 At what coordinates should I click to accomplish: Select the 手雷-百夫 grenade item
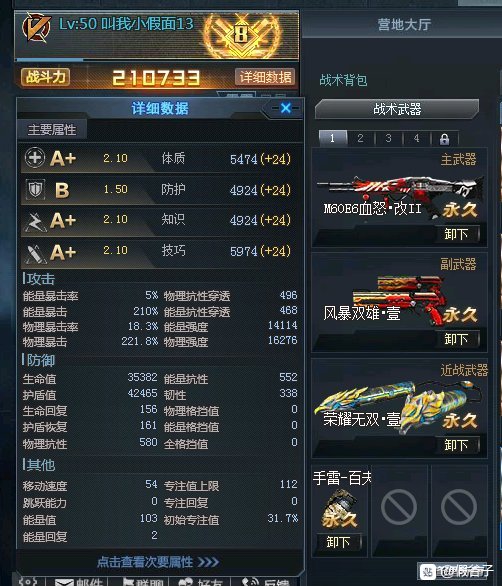pyautogui.click(x=339, y=510)
